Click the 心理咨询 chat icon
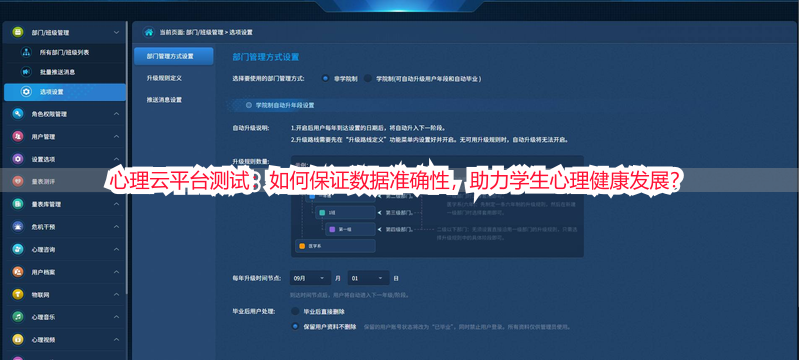The image size is (799, 360). pyautogui.click(x=18, y=249)
